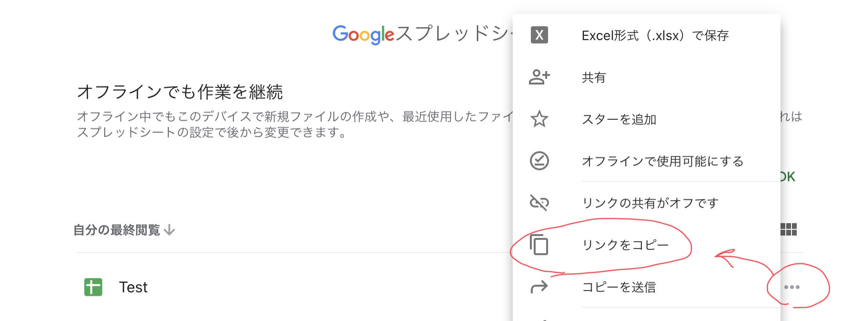Open the three-dot menu for Test
The height and width of the screenshot is (321, 868).
pyautogui.click(x=791, y=287)
